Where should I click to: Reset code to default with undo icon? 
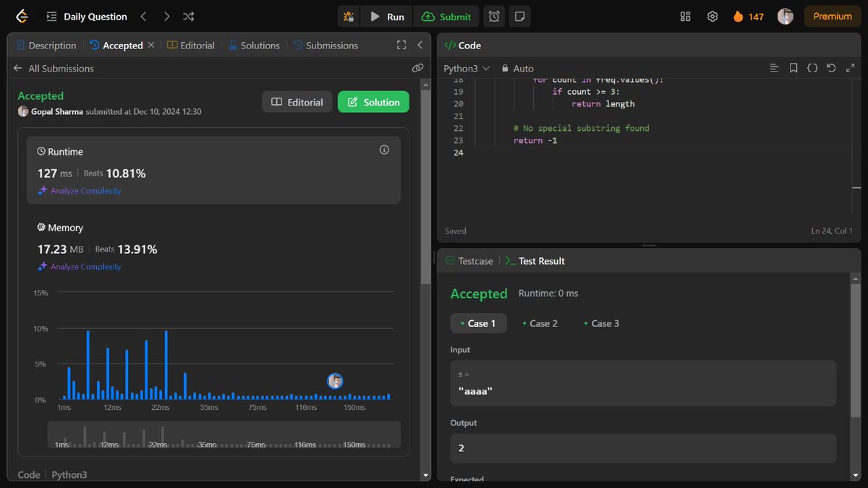tap(831, 68)
